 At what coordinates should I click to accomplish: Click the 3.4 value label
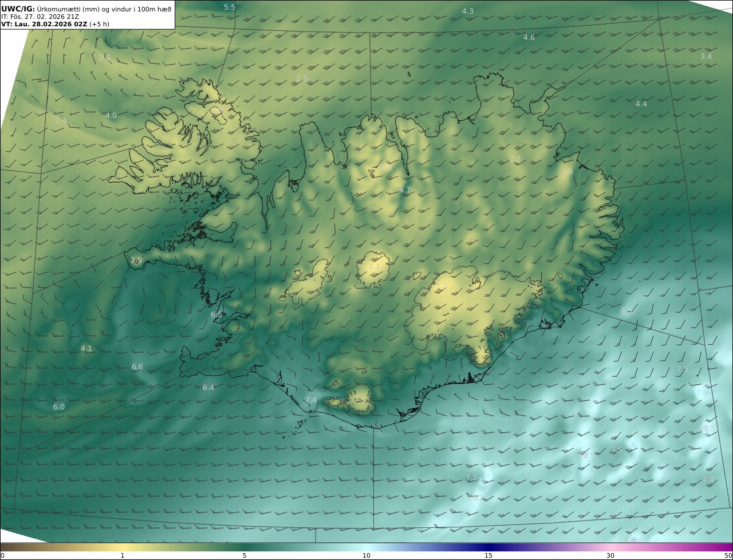coord(706,56)
